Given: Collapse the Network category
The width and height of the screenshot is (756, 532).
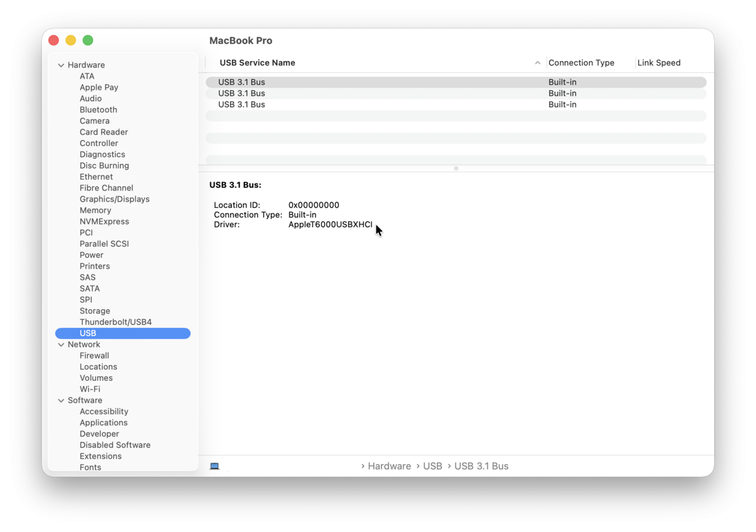Looking at the screenshot, I should 61,344.
